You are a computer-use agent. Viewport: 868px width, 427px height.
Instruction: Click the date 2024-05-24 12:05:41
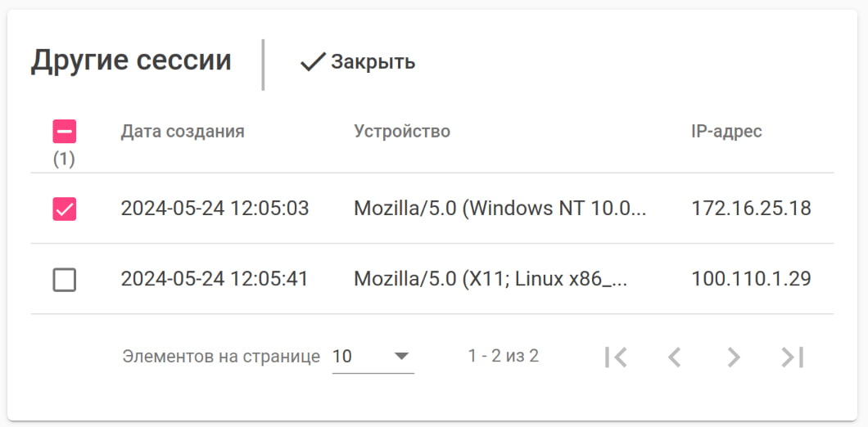(215, 279)
